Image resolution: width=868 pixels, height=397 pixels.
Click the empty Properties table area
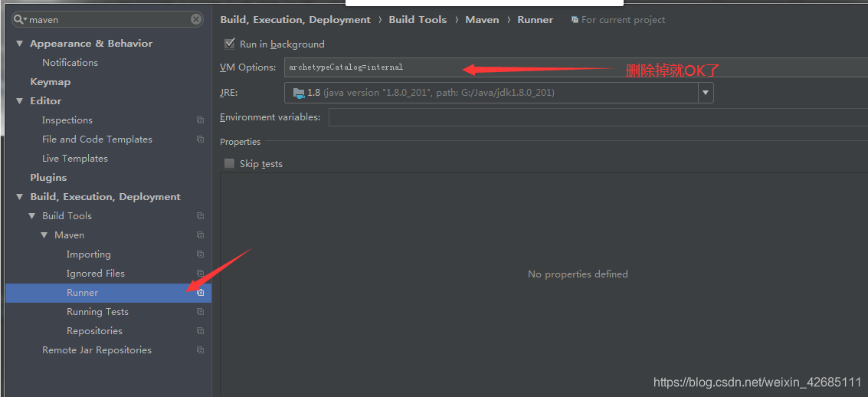(544, 284)
